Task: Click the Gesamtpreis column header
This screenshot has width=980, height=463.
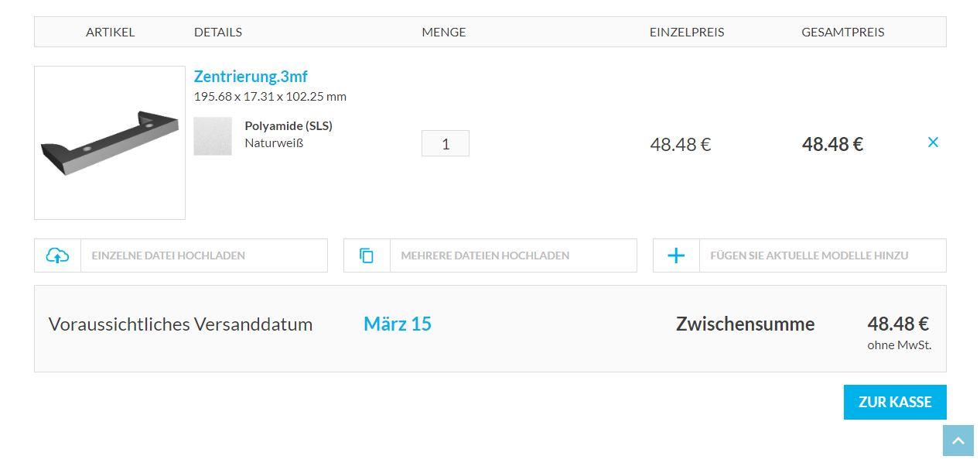Action: pos(843,32)
